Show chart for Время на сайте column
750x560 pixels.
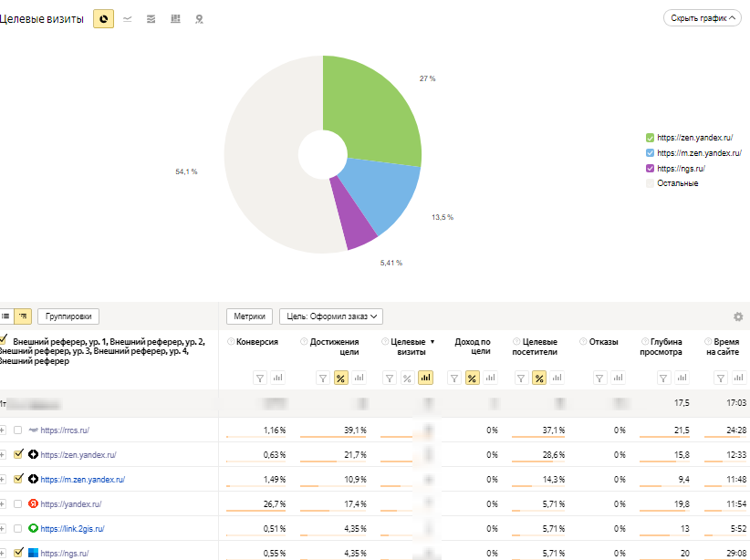click(738, 378)
